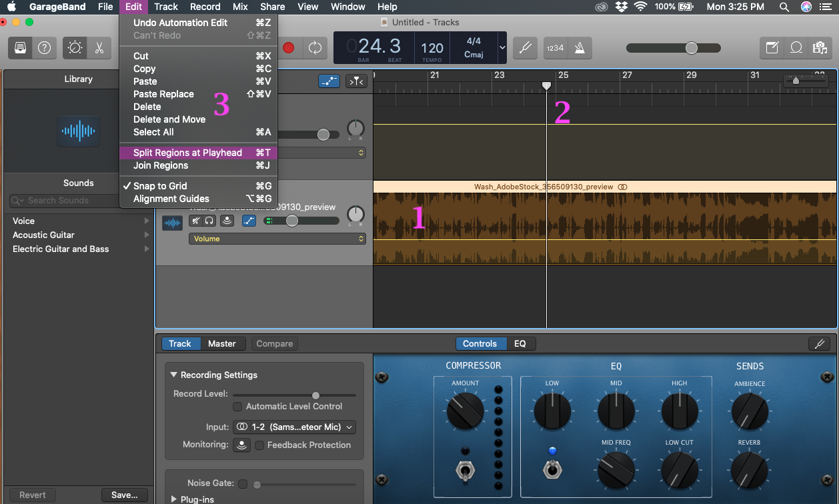Enable Feedback Protection checkbox
This screenshot has width=839, height=504.
[x=260, y=445]
